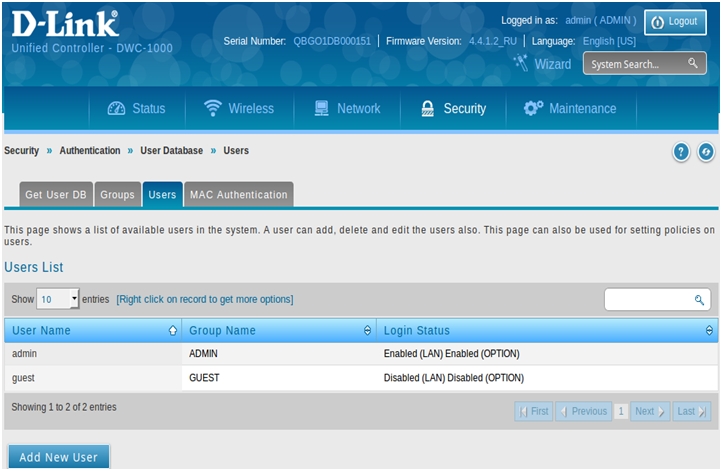Screen dimensions: 722x471
Task: Switch to the Groups tab
Action: 117,195
